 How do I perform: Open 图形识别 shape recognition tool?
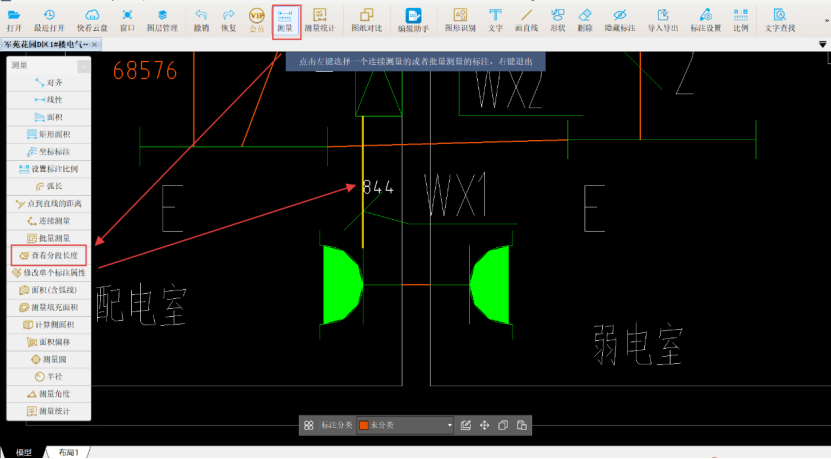(460, 19)
